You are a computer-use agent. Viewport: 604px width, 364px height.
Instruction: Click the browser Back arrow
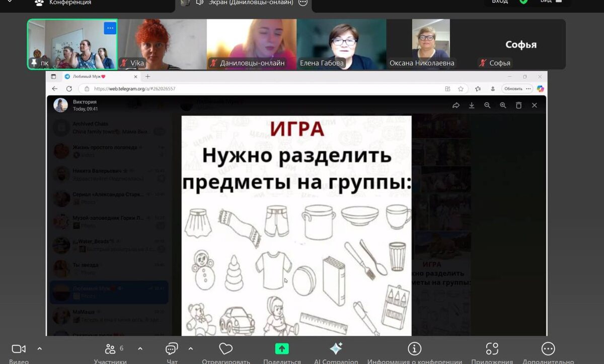click(55, 89)
